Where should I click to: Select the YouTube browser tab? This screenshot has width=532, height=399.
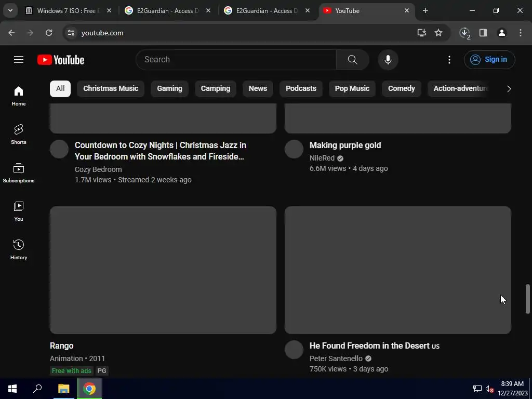(x=366, y=11)
